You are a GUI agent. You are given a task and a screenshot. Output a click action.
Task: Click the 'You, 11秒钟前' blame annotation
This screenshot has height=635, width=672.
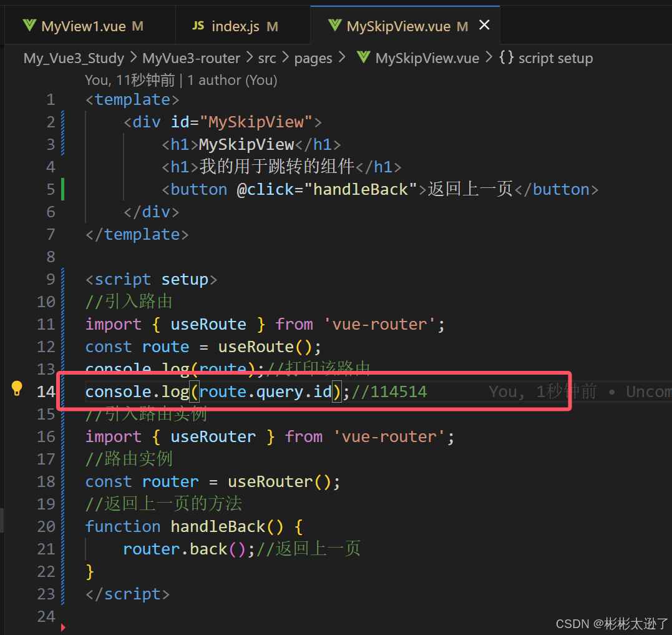130,80
